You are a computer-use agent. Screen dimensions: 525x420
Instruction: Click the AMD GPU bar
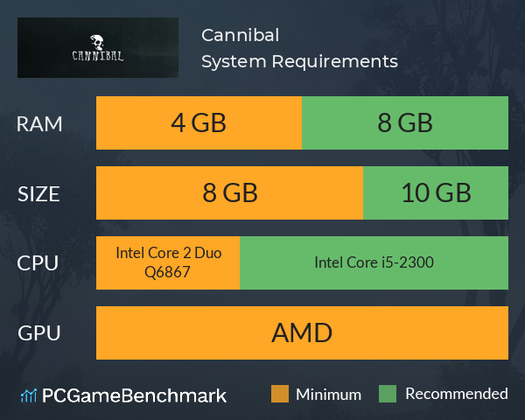click(x=302, y=332)
